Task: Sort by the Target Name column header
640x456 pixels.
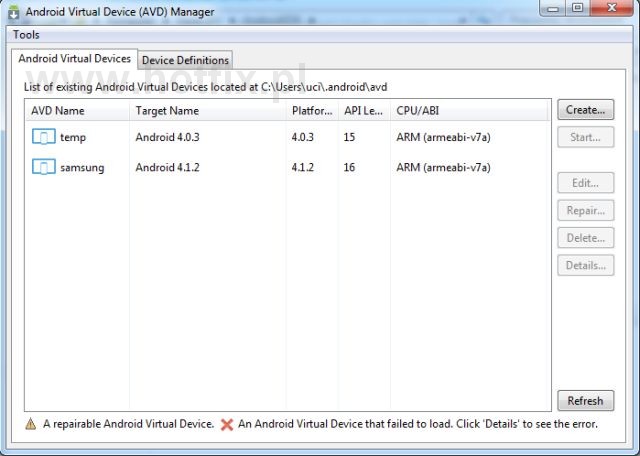Action: click(x=208, y=111)
